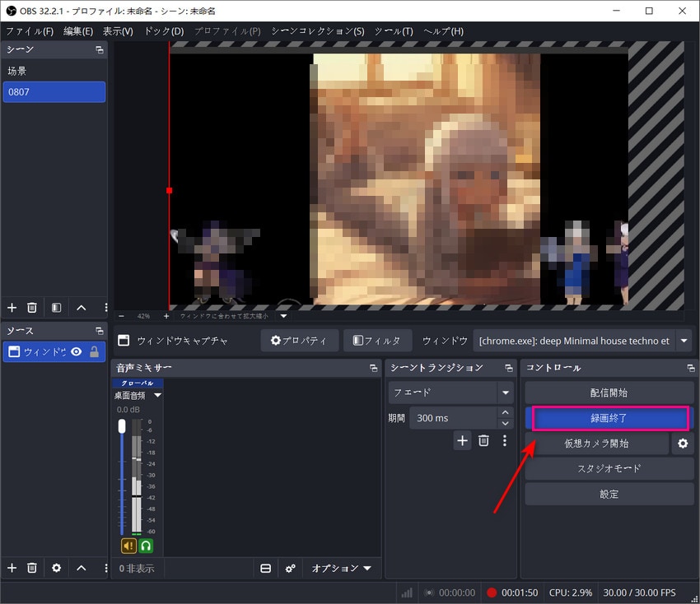The image size is (700, 604).
Task: Add a new source with plus icon
Action: click(x=12, y=568)
